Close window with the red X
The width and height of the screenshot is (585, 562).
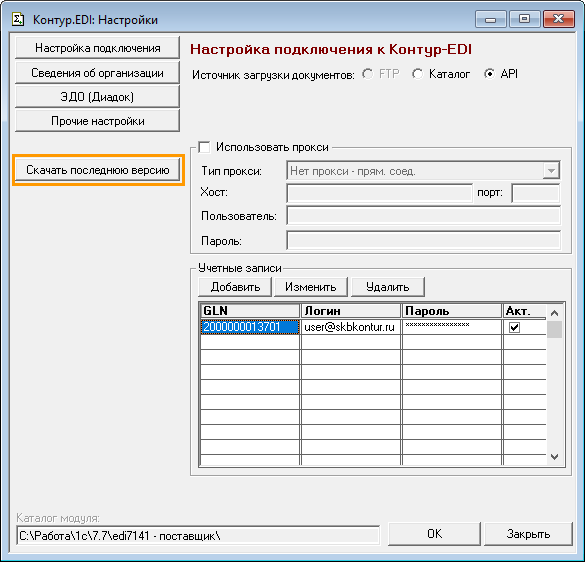559,19
